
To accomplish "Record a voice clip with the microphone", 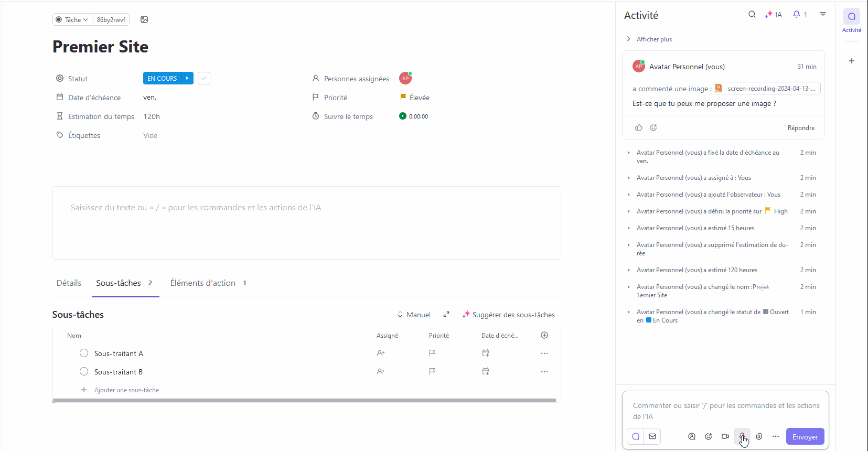I will tap(742, 436).
